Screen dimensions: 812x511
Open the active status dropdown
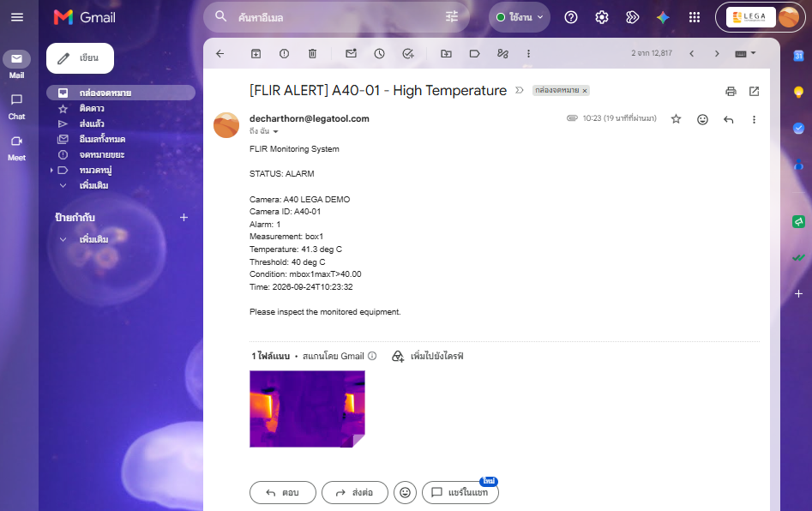[520, 17]
